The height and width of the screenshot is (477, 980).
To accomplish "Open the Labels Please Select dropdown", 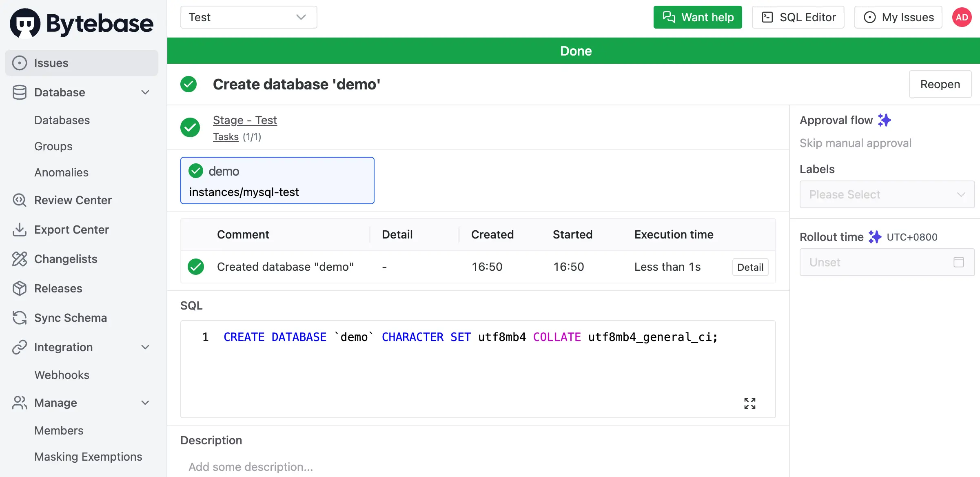I will pyautogui.click(x=887, y=194).
